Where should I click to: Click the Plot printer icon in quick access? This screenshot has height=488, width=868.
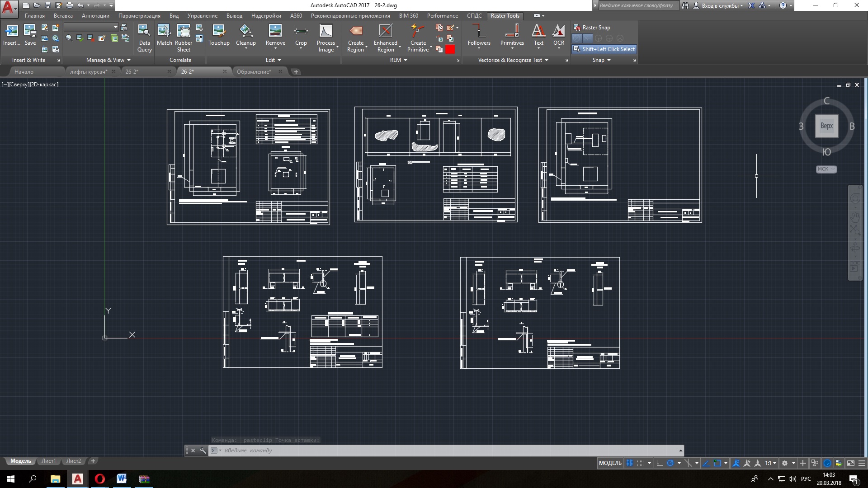[x=70, y=5]
